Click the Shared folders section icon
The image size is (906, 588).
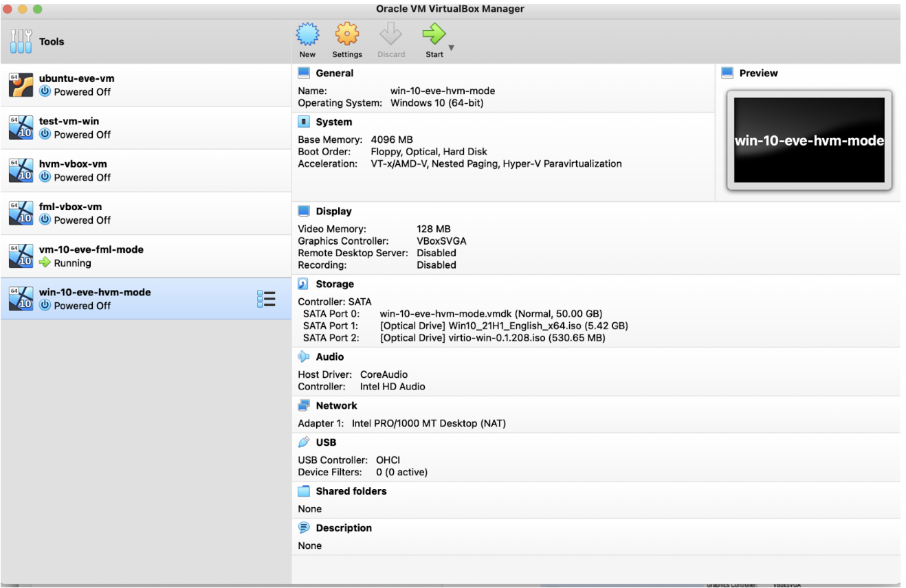[302, 491]
